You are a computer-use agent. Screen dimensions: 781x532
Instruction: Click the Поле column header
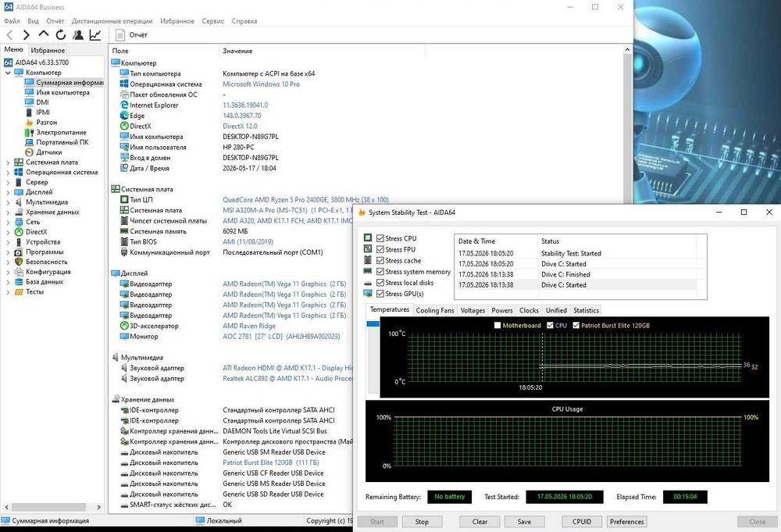[x=120, y=51]
